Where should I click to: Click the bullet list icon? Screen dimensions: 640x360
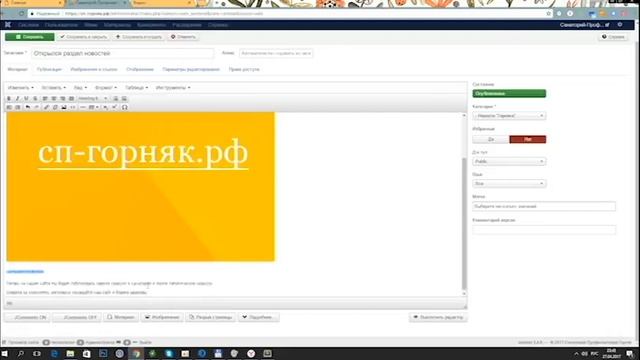pos(116,98)
